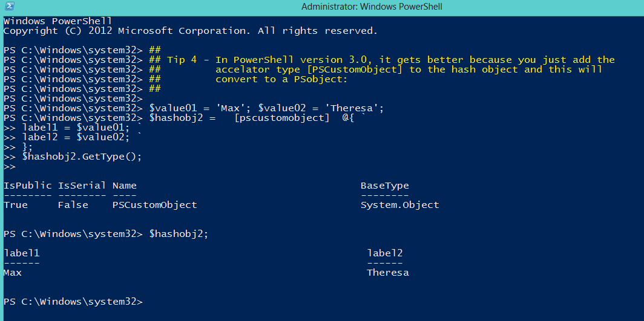Screen dimensions: 644x321
Task: Click the System.Object base type value
Action: [400, 205]
